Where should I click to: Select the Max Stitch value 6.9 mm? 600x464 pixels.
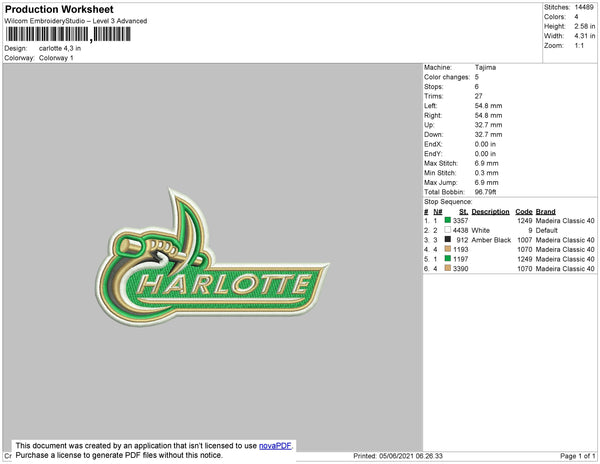(x=486, y=163)
